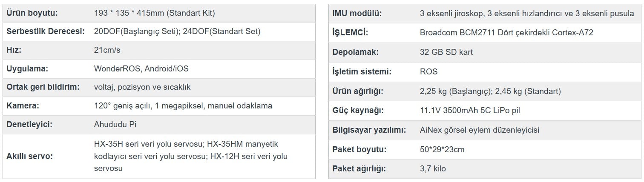Image resolution: width=644 pixels, height=182 pixels.
Task: Select the 193 * 135 * 415mm dimension value
Action: tap(154, 13)
